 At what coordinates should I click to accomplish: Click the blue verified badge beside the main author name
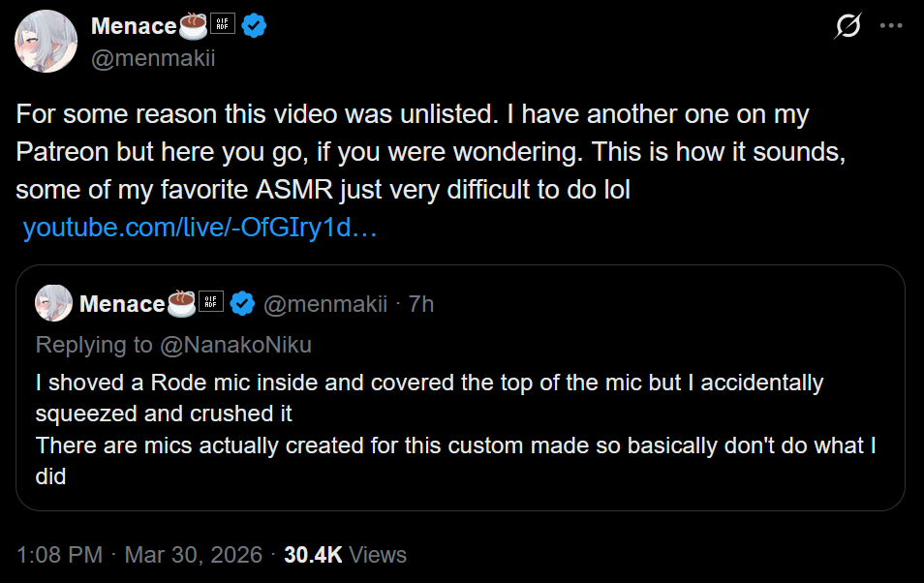point(255,26)
